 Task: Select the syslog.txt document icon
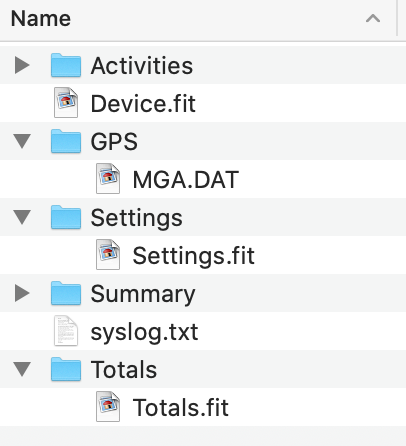pos(66,331)
